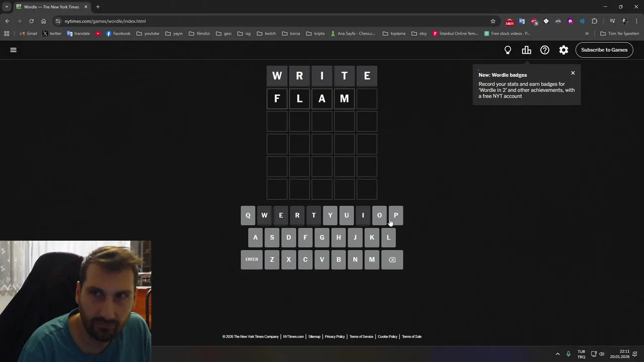
Task: Go back with the browser back arrow
Action: [x=7, y=21]
